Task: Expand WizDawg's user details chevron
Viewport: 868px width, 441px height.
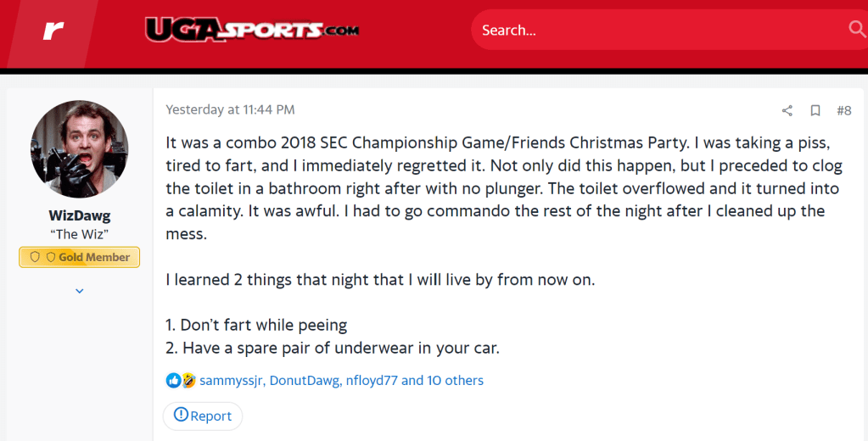Action: click(x=79, y=291)
